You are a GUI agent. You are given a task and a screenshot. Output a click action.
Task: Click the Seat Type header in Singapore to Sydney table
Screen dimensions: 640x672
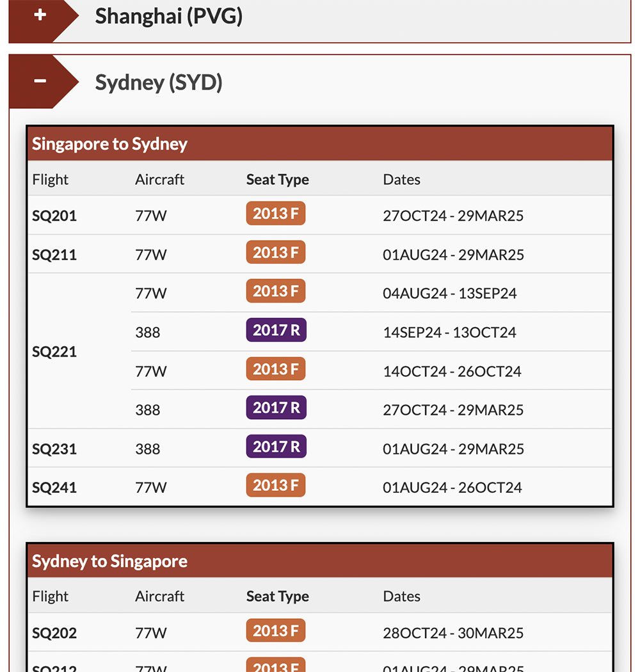277,180
